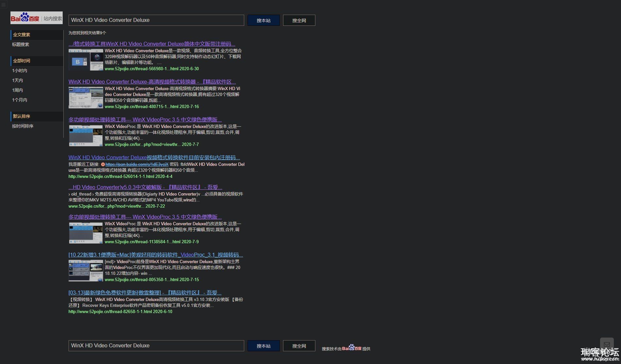Select 标题搜索 filter
Viewport: 621px width, 364px height.
[x=21, y=44]
